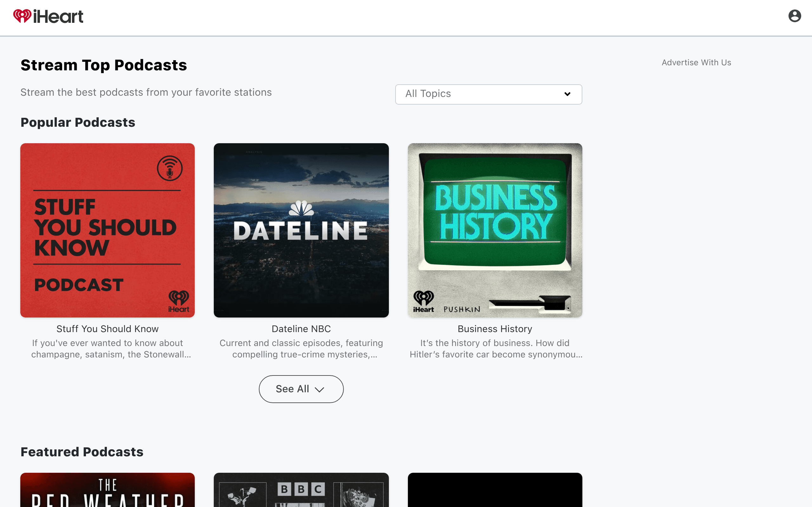Click the podcast microphone icon on red cover

point(170,168)
